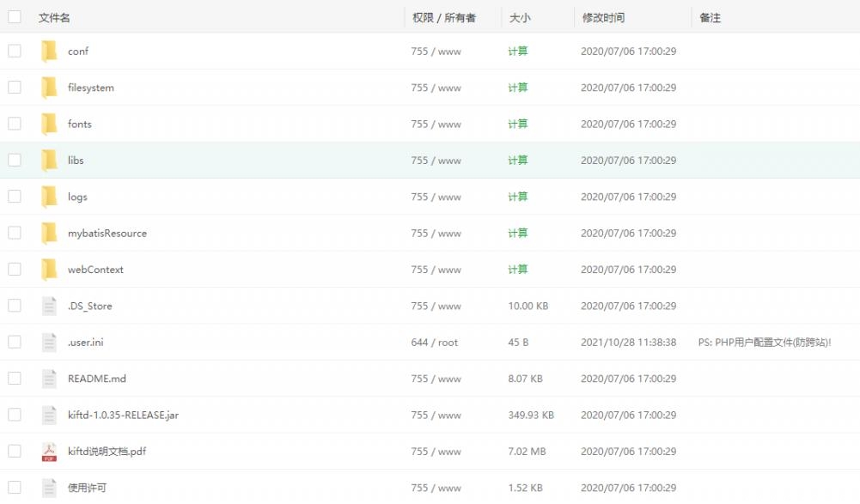This screenshot has width=860, height=504.
Task: Select the libs row checkbox
Action: (15, 161)
